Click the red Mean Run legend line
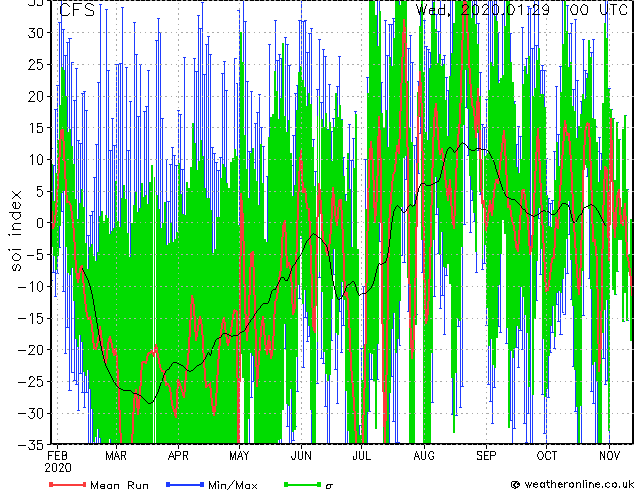Screen dimensions: 634x490 coord(68,484)
